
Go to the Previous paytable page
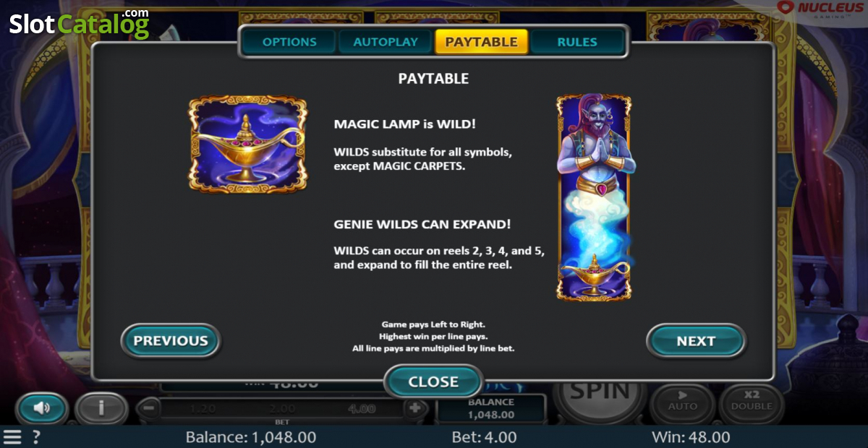point(171,340)
